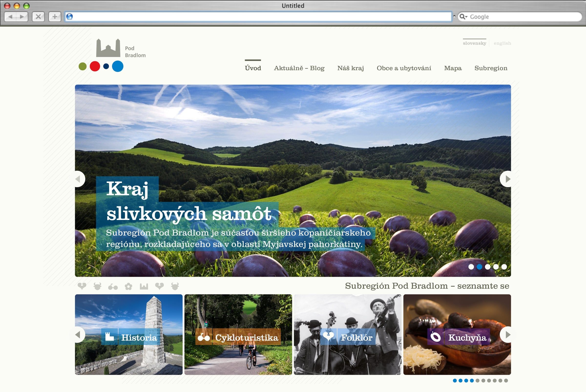586x392 pixels.
Task: Switch language to slovensky
Action: click(474, 43)
